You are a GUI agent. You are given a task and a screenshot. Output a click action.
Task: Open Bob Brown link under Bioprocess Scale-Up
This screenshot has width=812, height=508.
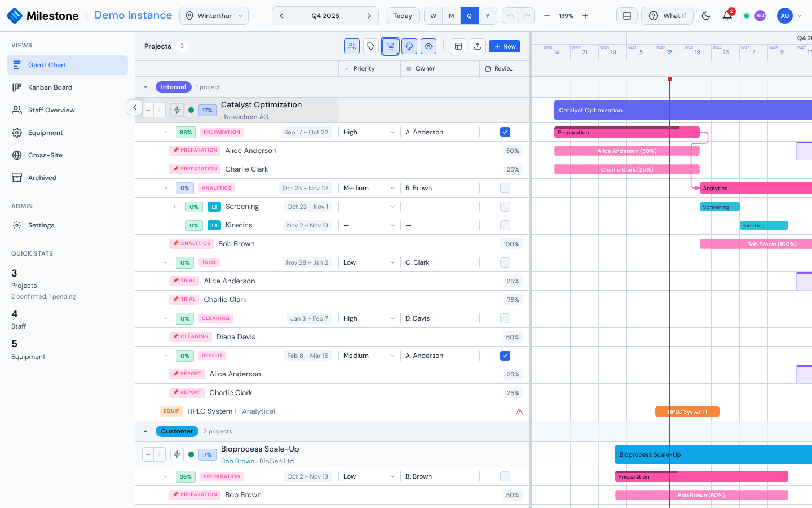click(x=238, y=461)
